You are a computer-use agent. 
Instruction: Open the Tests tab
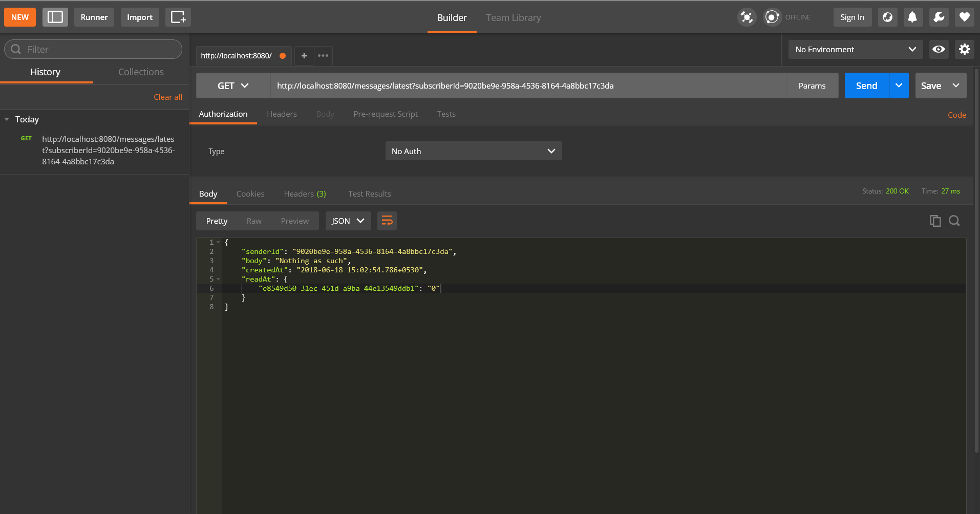point(446,114)
